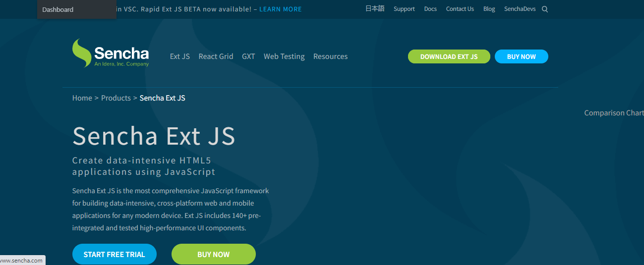
Task: Select the Sencha Ext JS breadcrumb
Action: [x=162, y=98]
